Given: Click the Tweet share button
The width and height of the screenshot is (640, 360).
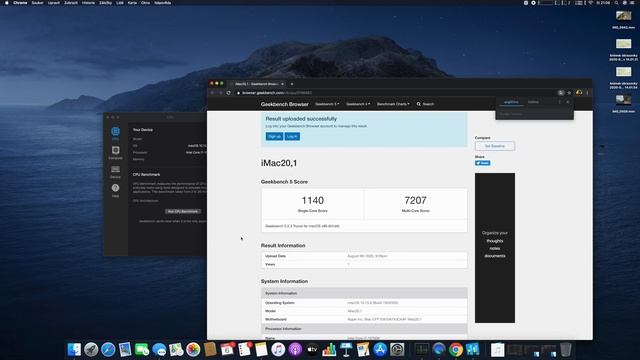Looking at the screenshot, I should 482,163.
